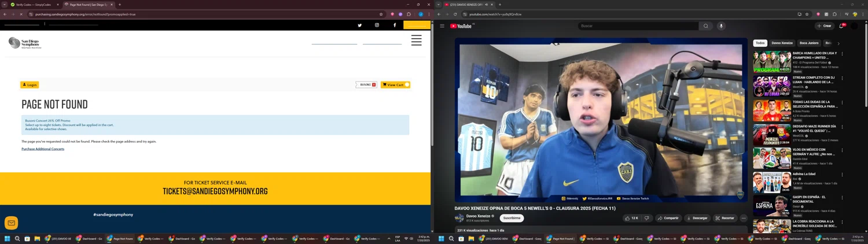Click the Crear button on YouTube
The width and height of the screenshot is (868, 244).
tap(825, 26)
